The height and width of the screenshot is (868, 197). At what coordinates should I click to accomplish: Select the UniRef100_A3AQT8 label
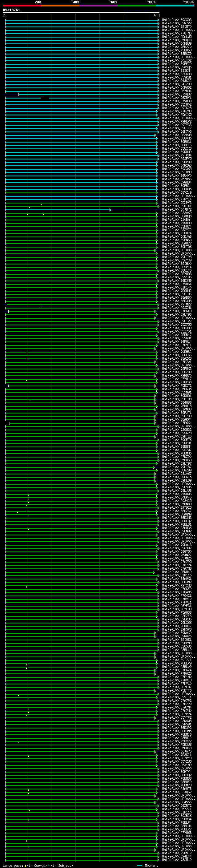[x=177, y=789]
